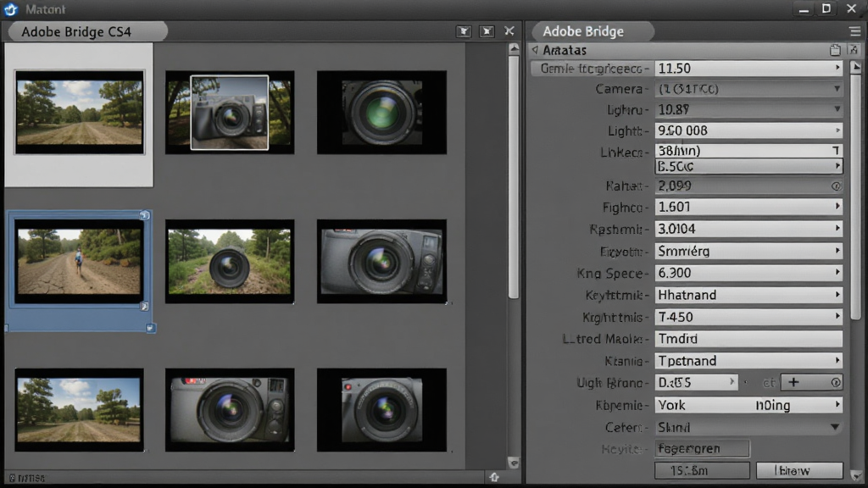The width and height of the screenshot is (868, 488).
Task: Click the thumbnail grid vertical scrollbar thumb
Action: pyautogui.click(x=515, y=176)
